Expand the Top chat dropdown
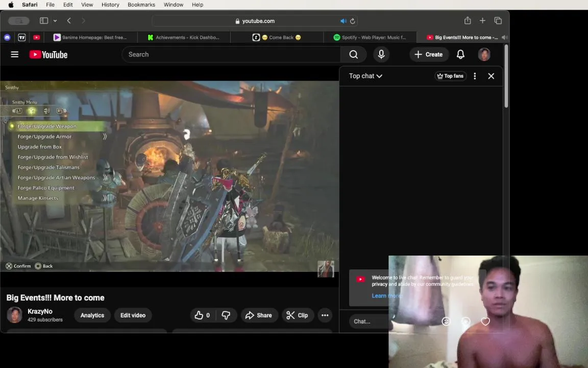 [365, 76]
